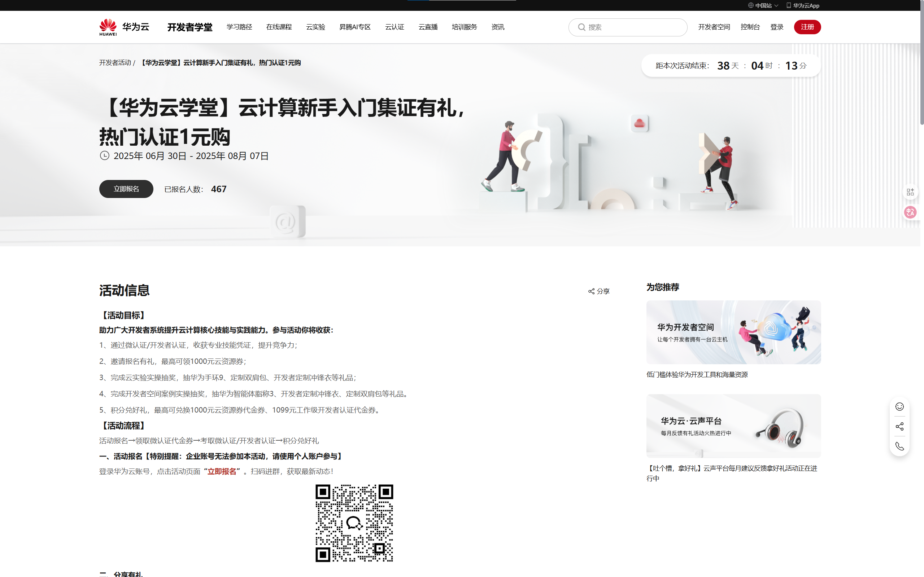Click the floating share icon on right sidebar
This screenshot has height=577, width=924.
[899, 426]
